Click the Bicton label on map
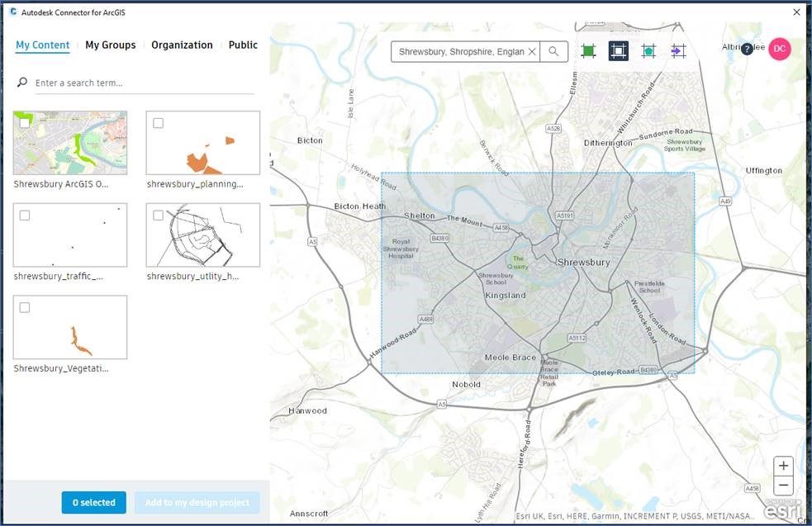 click(310, 140)
